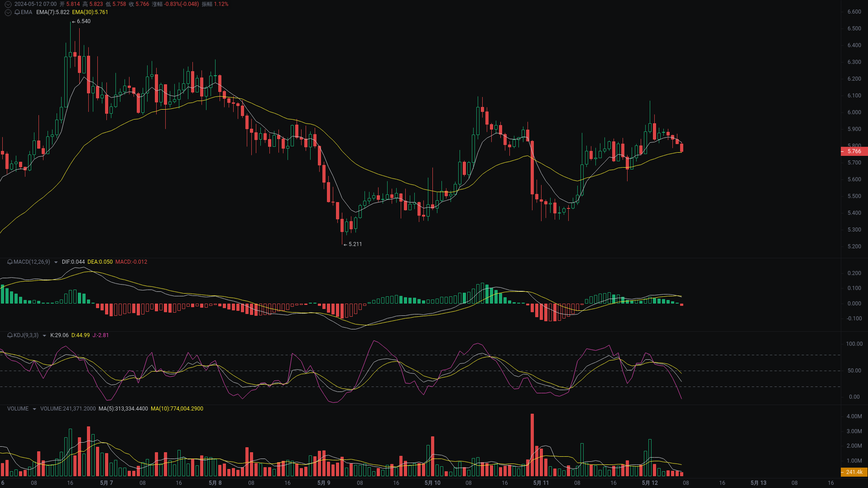Image resolution: width=868 pixels, height=488 pixels.
Task: Click the 4.00M volume axis label
Action: pos(854,416)
